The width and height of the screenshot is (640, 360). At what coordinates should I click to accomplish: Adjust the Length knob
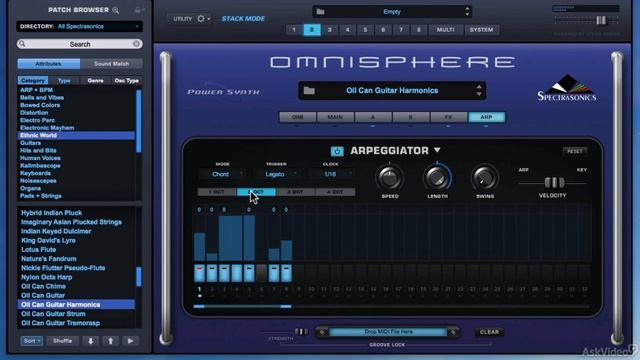437,178
